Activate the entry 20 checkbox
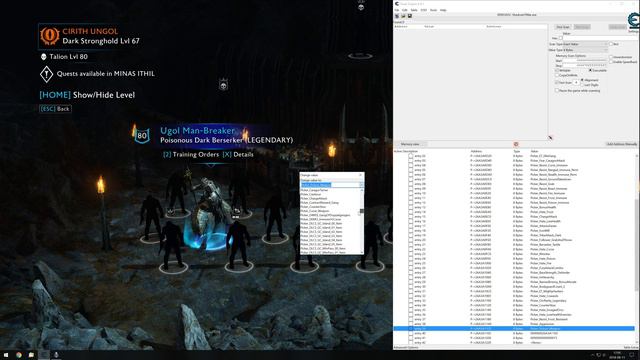 [411, 240]
